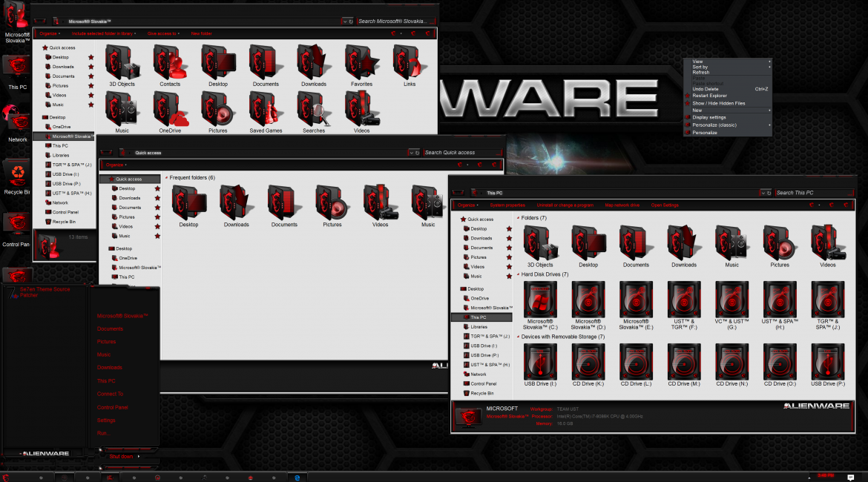Open Organize dropdown in Quick access window
The height and width of the screenshot is (482, 868).
(116, 165)
